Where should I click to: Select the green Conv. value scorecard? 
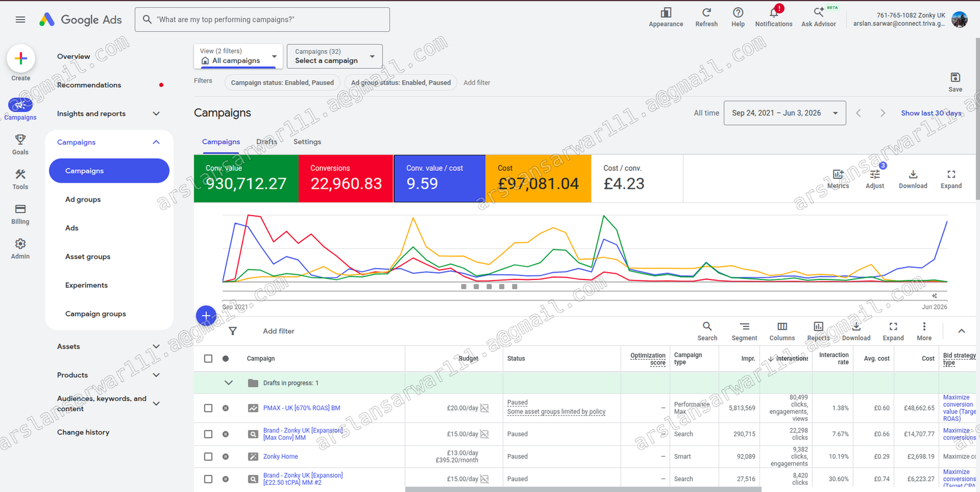tap(246, 178)
